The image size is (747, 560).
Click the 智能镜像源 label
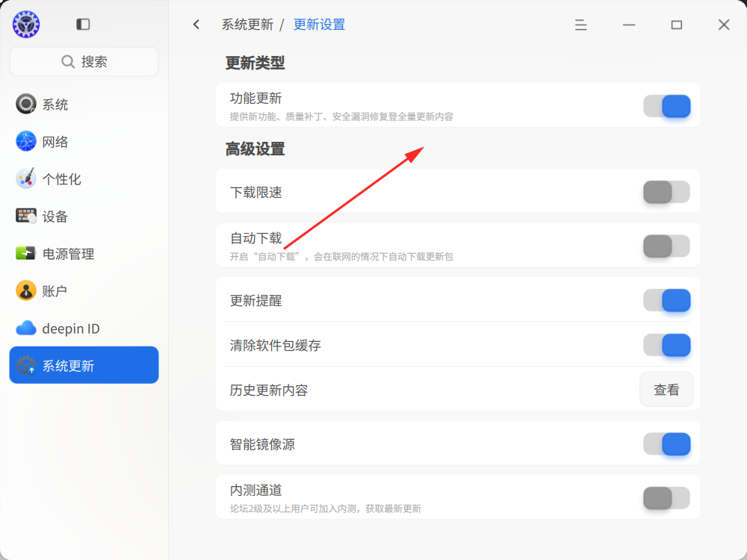pyautogui.click(x=262, y=444)
